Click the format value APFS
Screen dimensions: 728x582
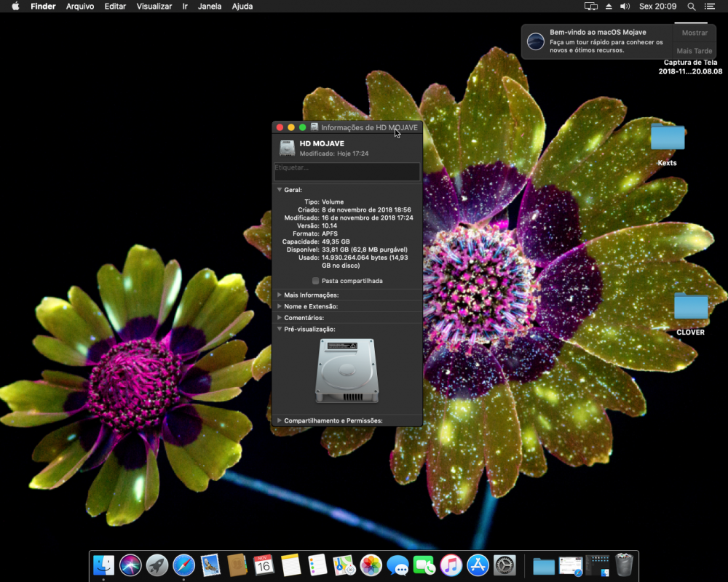330,234
